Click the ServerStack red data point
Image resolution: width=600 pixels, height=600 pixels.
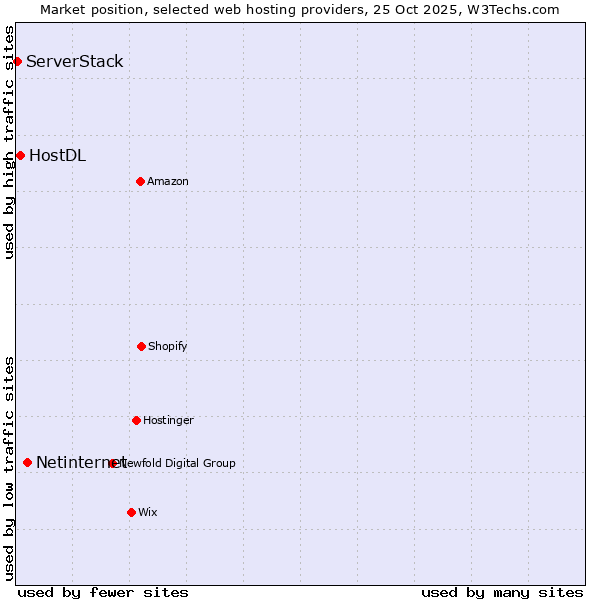click(17, 62)
